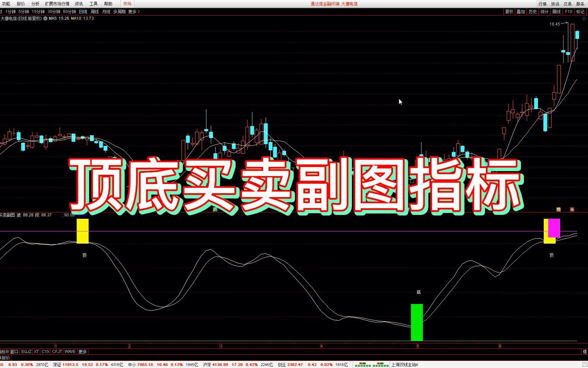Screen dimensions: 588x368
Task: Click the 标记 mark toolbar button
Action: point(580,12)
